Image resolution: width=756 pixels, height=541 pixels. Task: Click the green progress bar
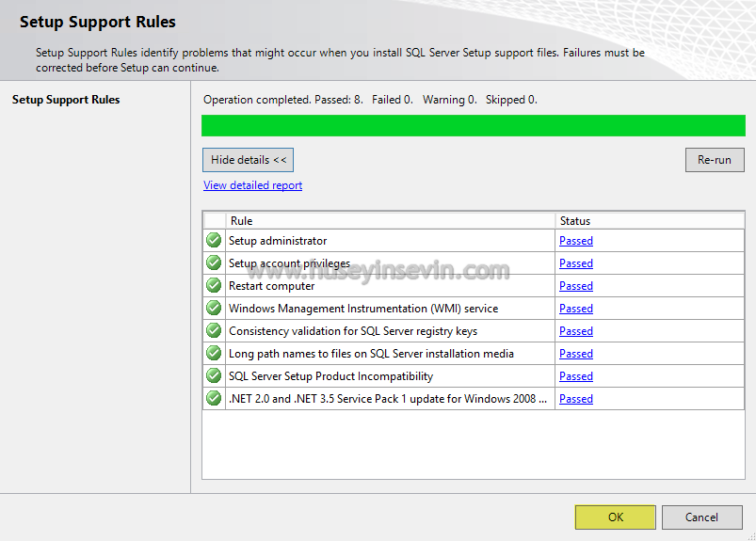[474, 125]
